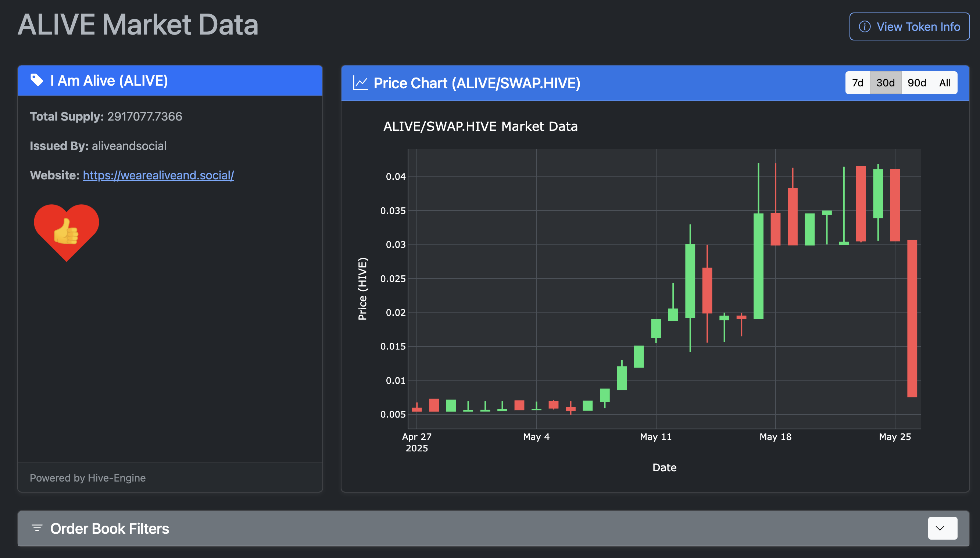Click the ALIVE/SWAP.HIVE Market Data chart title
The height and width of the screenshot is (558, 980).
480,126
